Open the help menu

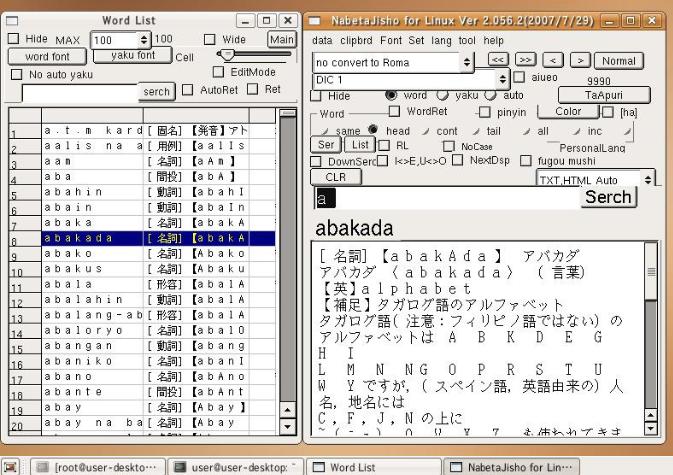tap(493, 41)
